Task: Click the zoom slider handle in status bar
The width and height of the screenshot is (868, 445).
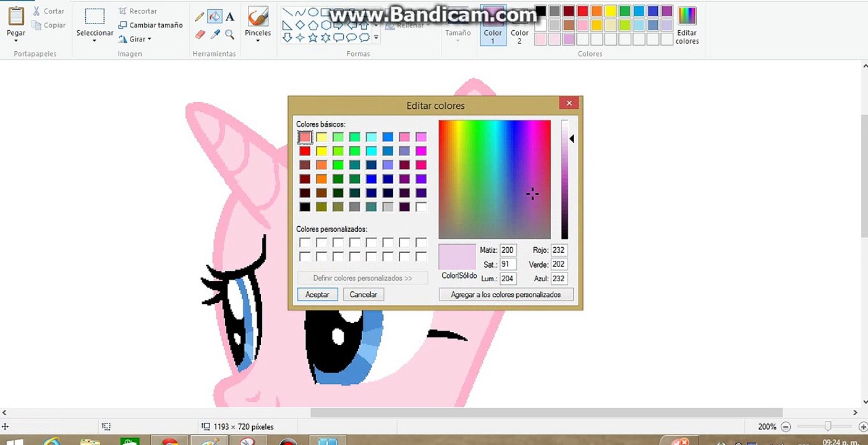Action: [828, 426]
